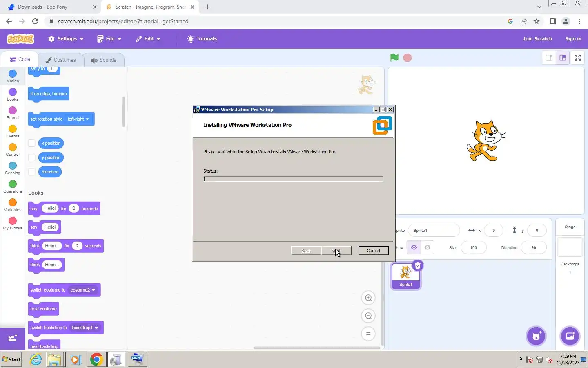Select the Looks category circle

(x=13, y=92)
